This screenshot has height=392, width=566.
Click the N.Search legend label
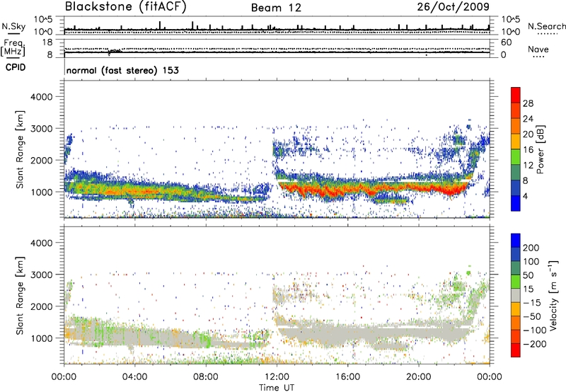click(547, 26)
